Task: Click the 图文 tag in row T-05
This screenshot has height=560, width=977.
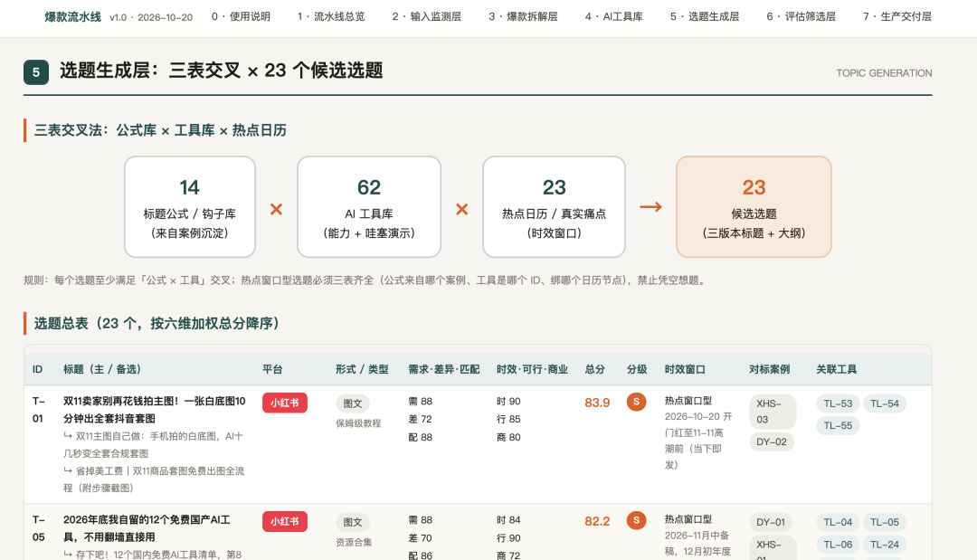Action: pyautogui.click(x=353, y=522)
